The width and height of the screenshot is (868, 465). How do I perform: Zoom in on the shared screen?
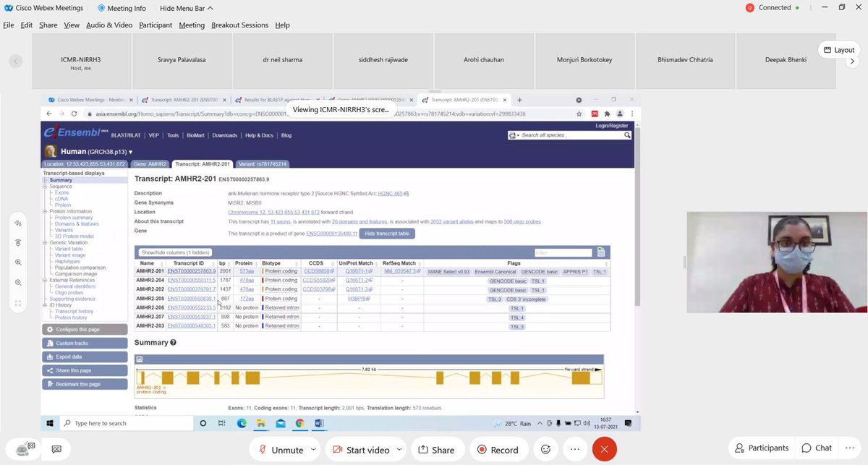click(x=17, y=263)
